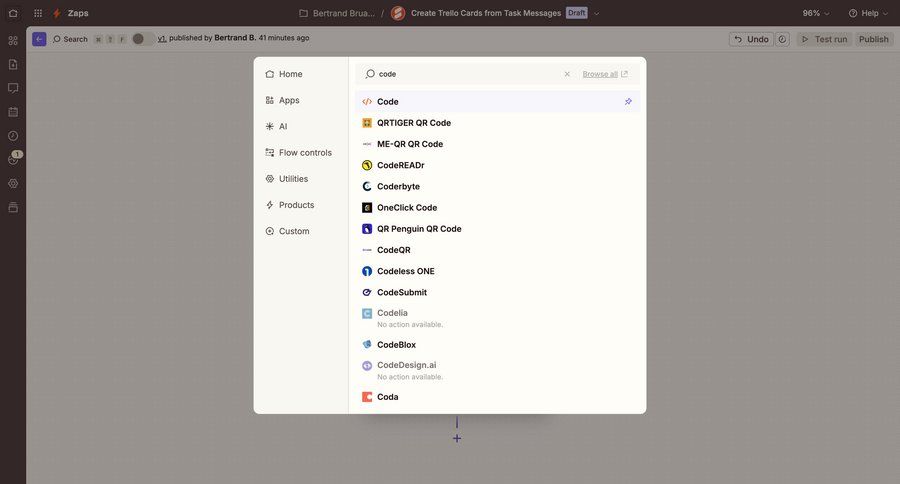Open the four-squares dashboard icon in left rail
900x484 pixels.
(x=13, y=40)
